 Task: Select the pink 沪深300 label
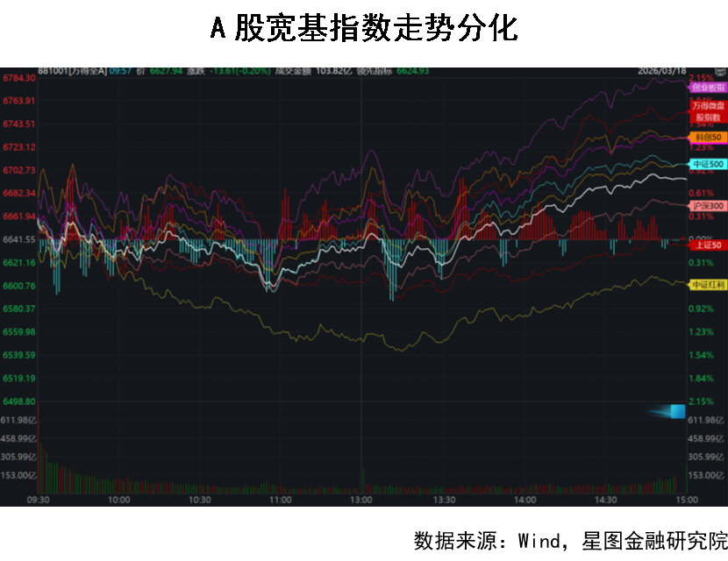(x=708, y=206)
